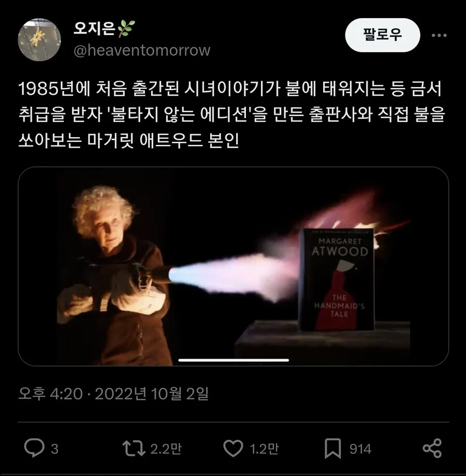This screenshot has width=466, height=476.
Task: Visit the @heaventomorrow handle
Action: click(x=142, y=50)
